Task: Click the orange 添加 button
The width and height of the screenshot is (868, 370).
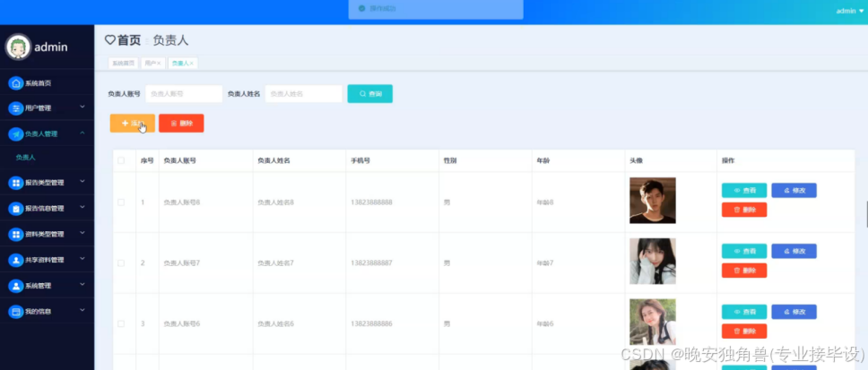Action: (x=133, y=124)
